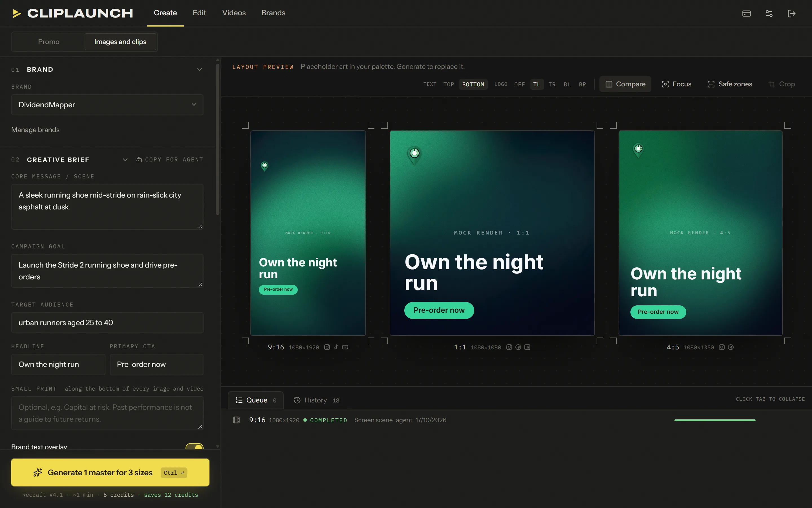The height and width of the screenshot is (508, 812).
Task: Open the billing card icon
Action: tap(746, 14)
